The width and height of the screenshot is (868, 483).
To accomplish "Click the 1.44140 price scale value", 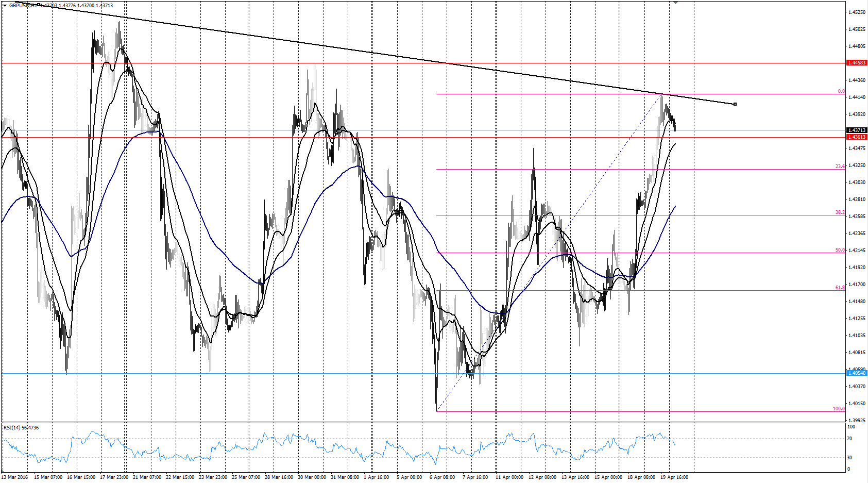I will tap(856, 97).
